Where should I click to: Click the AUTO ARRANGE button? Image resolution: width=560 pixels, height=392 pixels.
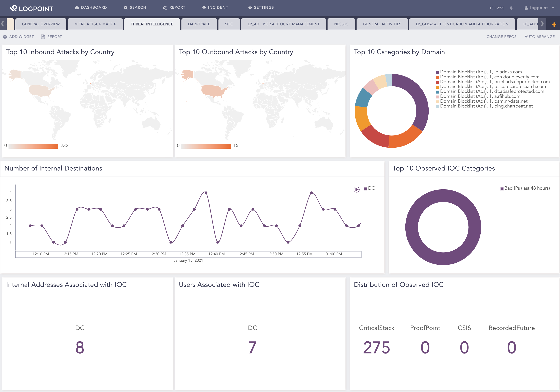[539, 37]
